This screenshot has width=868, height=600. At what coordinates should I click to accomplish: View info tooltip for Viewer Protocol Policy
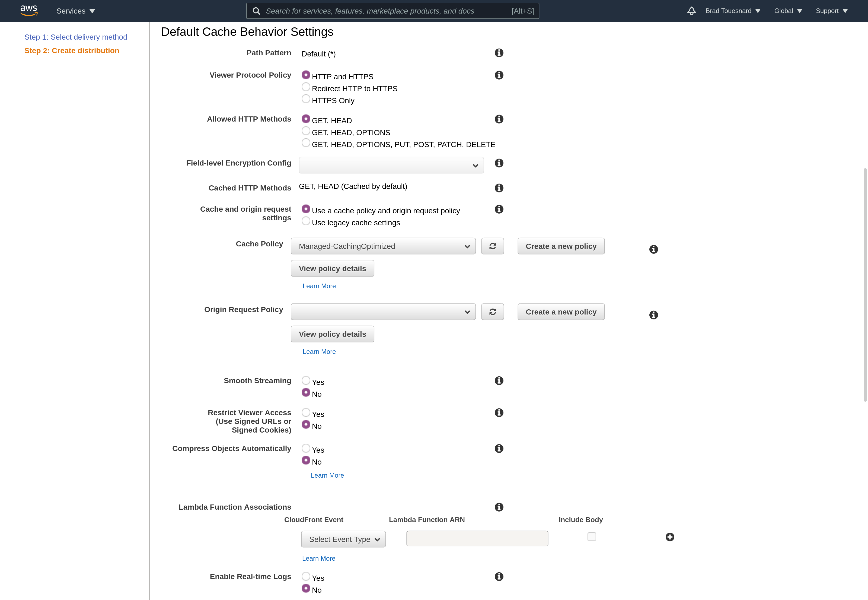click(499, 75)
